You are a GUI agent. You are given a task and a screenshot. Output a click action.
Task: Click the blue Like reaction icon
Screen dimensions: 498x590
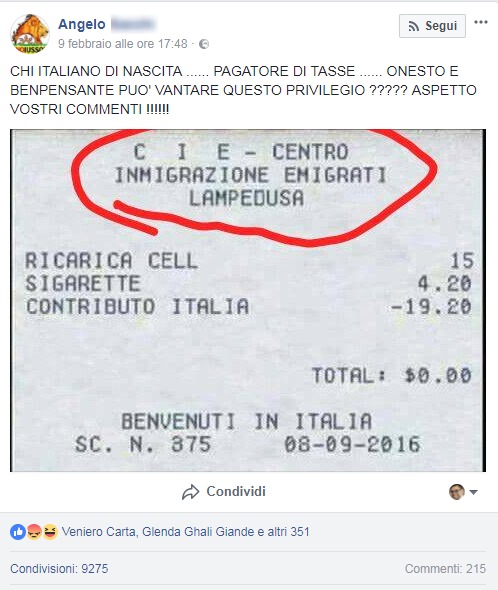18,532
